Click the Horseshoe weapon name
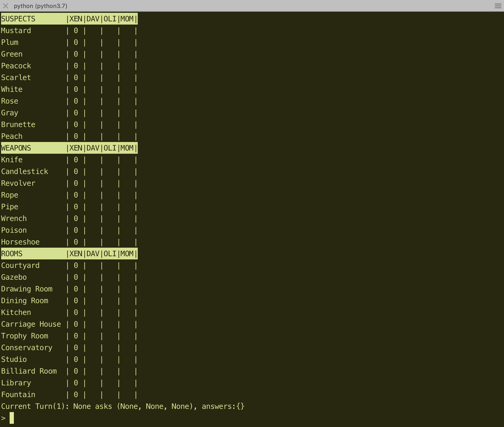Screen dimensions: 504x427 point(20,242)
